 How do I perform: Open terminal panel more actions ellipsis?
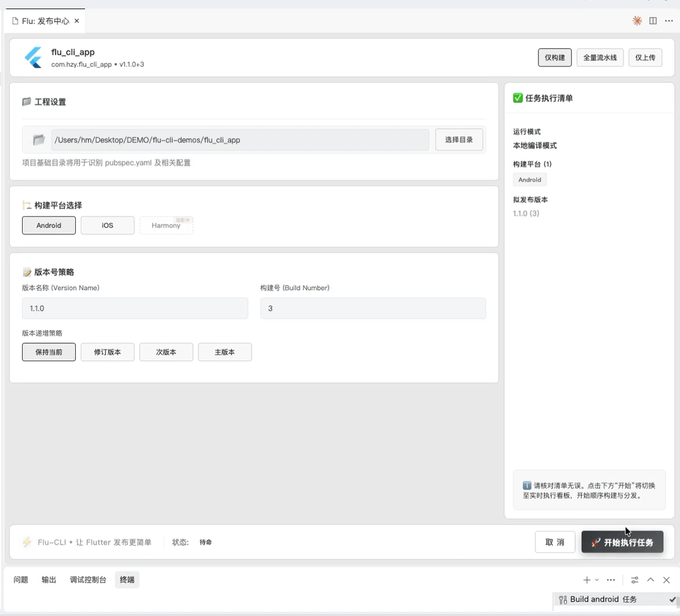click(611, 580)
